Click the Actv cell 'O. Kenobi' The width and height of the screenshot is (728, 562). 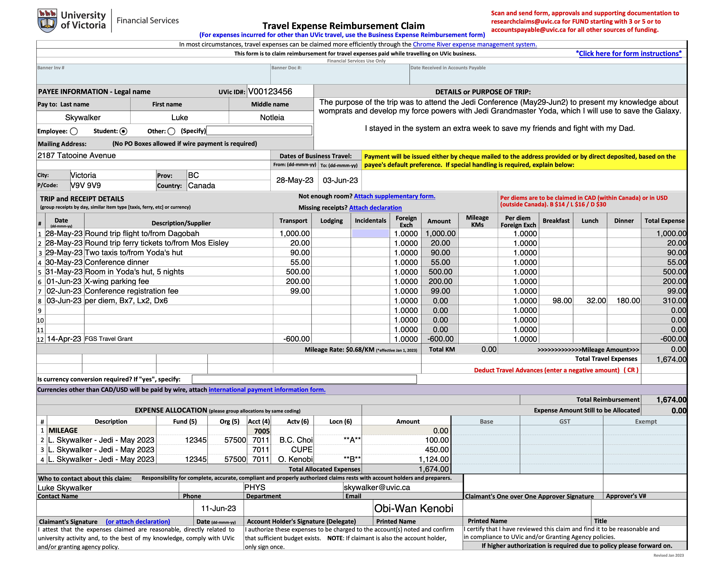tap(292, 459)
